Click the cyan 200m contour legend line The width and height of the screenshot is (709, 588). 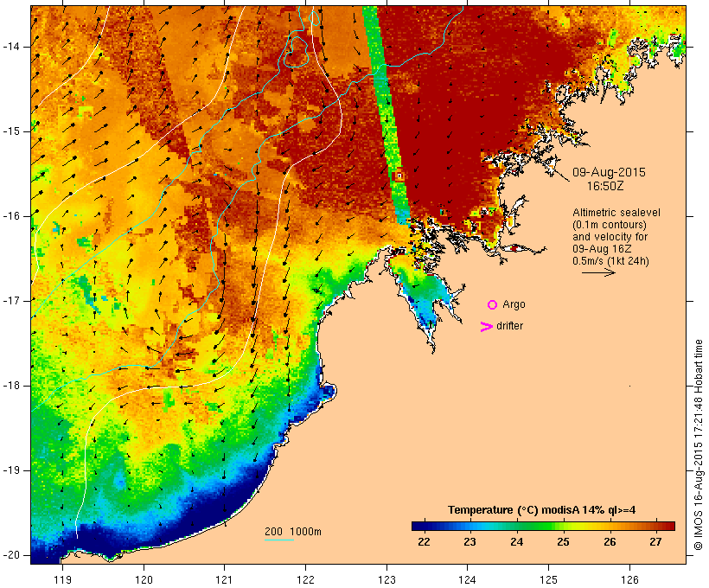(279, 540)
